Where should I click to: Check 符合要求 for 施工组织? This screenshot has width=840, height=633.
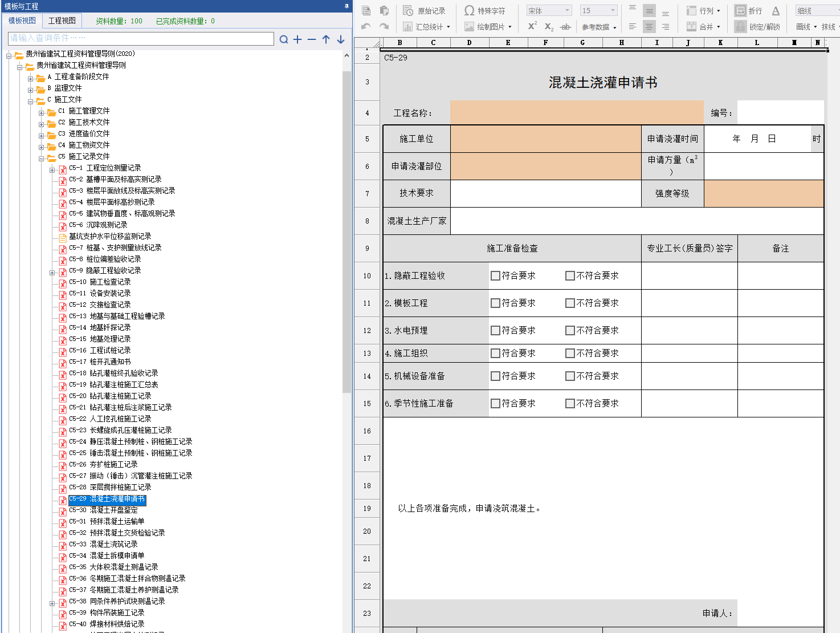point(496,354)
